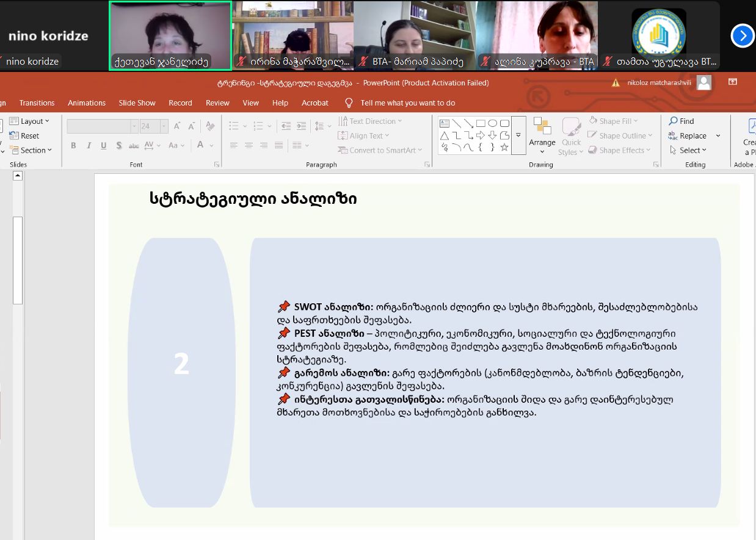Select the Scribble freeform shape
The height and width of the screenshot is (540, 756).
point(445,147)
